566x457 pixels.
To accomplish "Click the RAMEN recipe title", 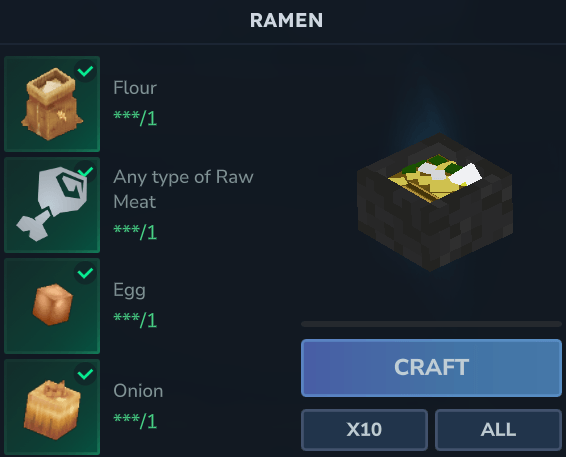I will click(x=286, y=20).
